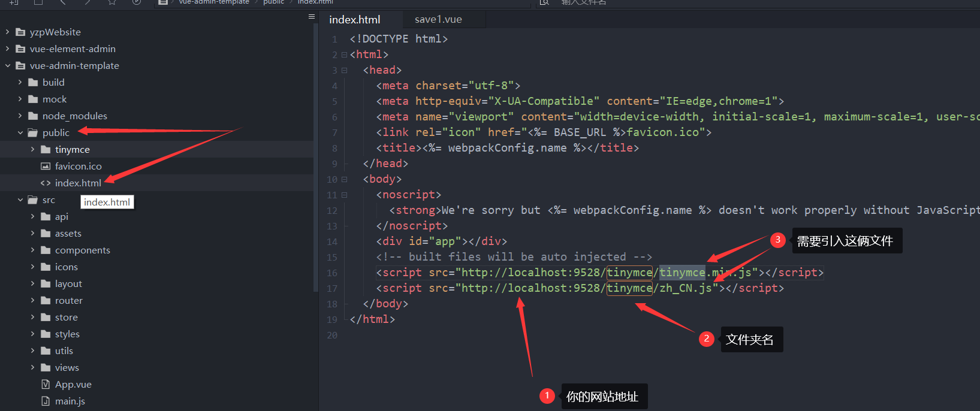Fold the body block at line 10
The image size is (980, 411).
point(344,179)
